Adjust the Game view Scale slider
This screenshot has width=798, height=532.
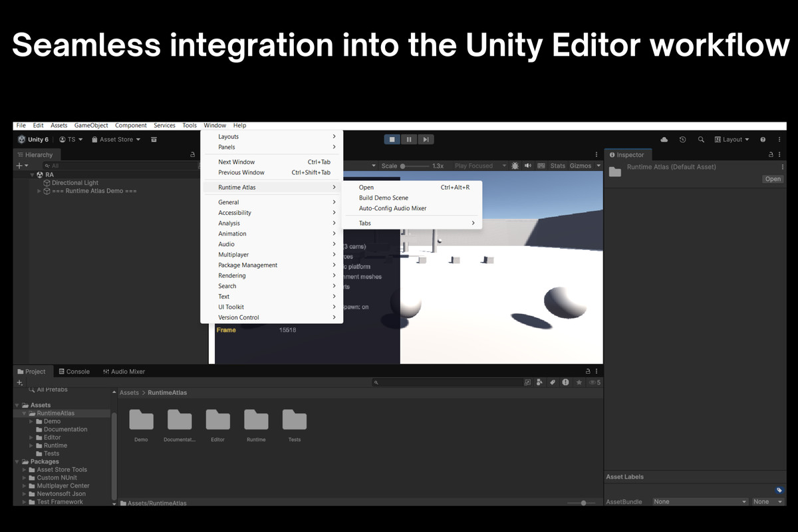415,166
